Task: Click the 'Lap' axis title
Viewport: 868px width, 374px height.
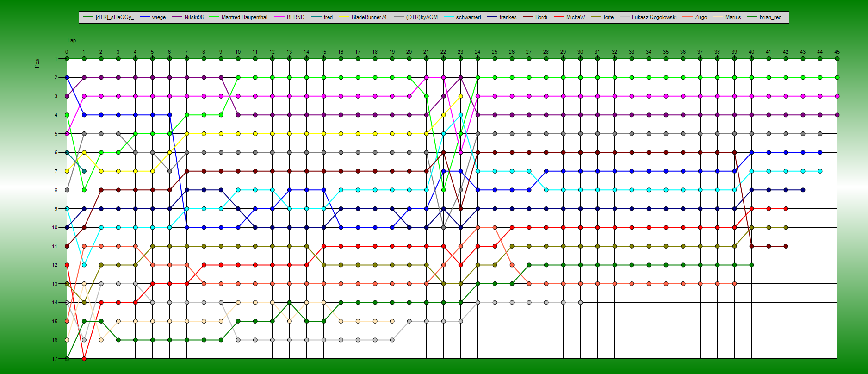Action: (x=72, y=40)
